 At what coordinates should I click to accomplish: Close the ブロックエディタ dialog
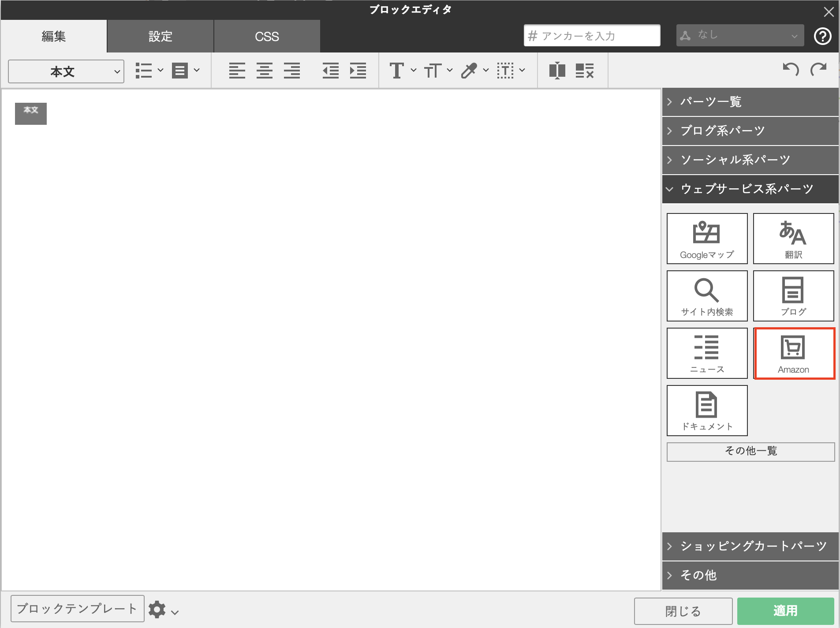(x=829, y=12)
